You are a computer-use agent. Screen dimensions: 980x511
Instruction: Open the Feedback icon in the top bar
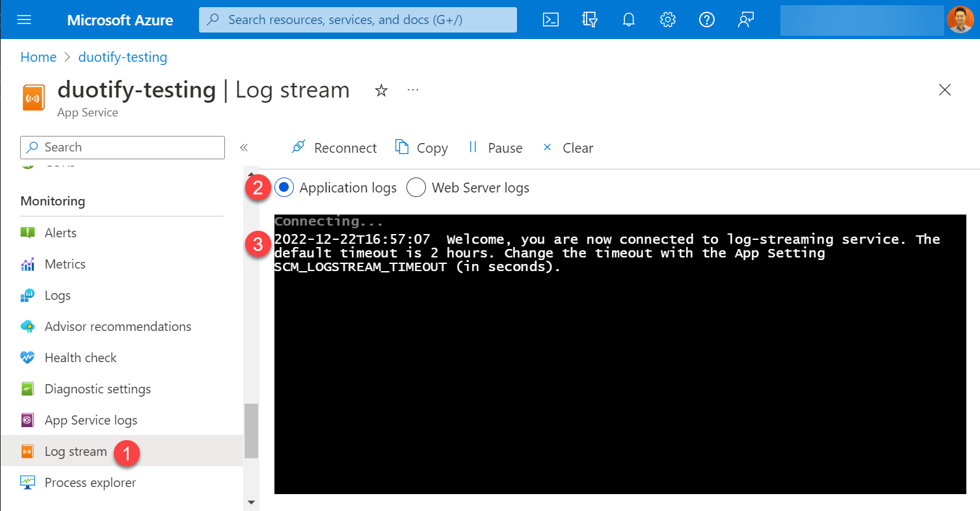coord(746,20)
